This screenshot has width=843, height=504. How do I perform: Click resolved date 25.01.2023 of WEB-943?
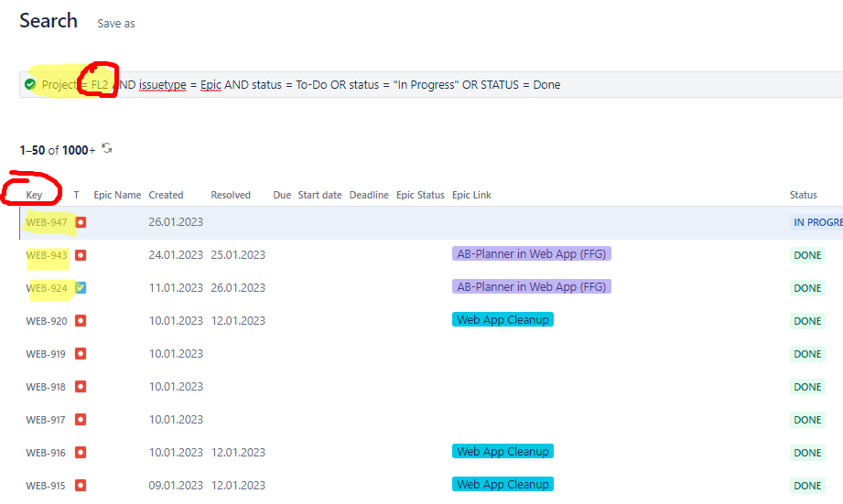pos(238,254)
